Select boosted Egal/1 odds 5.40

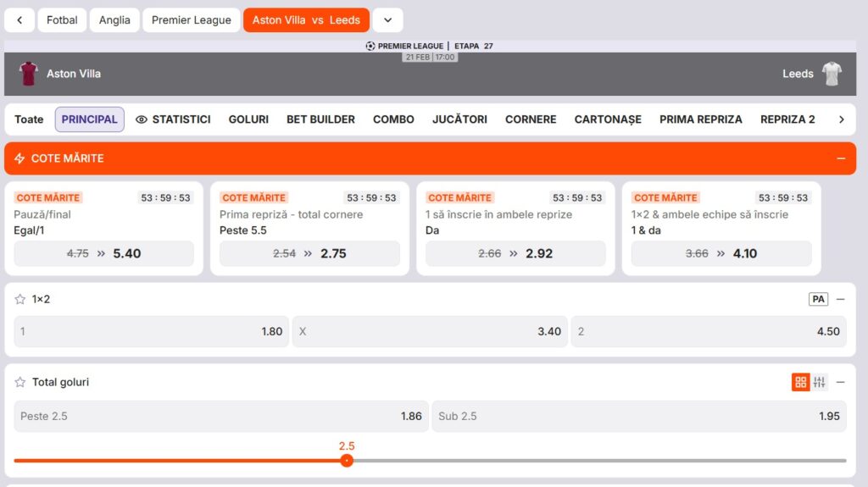click(103, 253)
